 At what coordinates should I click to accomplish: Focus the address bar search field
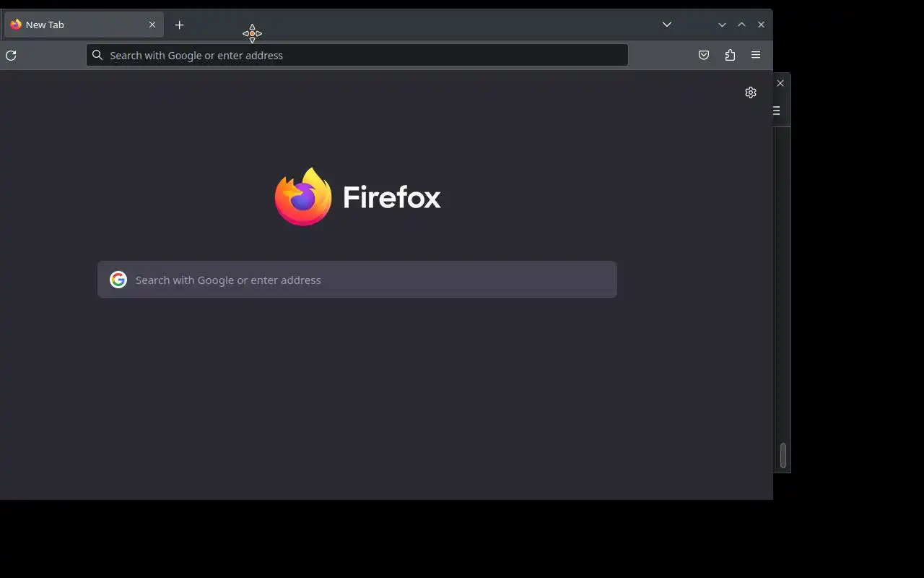(x=357, y=55)
